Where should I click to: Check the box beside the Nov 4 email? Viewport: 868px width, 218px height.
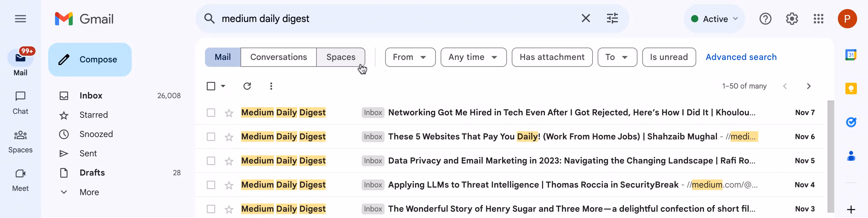[211, 185]
